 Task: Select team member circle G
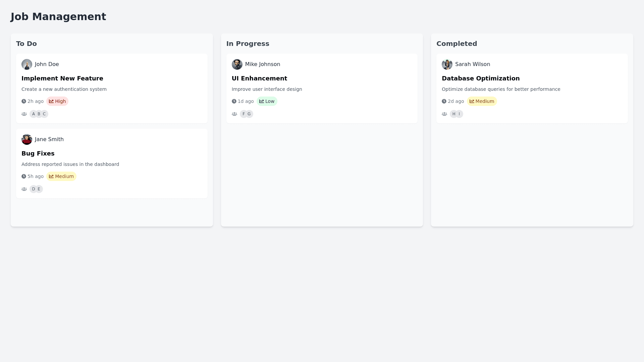click(250, 114)
